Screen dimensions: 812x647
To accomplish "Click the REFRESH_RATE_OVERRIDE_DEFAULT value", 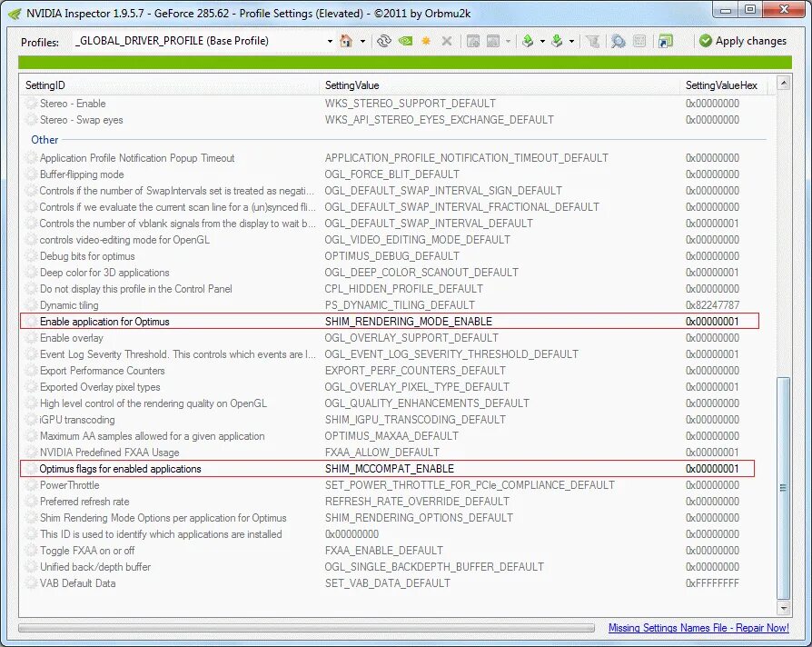I will coord(417,502).
